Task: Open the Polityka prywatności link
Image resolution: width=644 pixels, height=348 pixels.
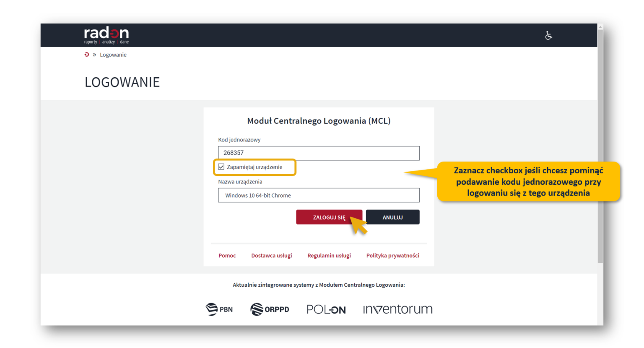Action: tap(392, 256)
